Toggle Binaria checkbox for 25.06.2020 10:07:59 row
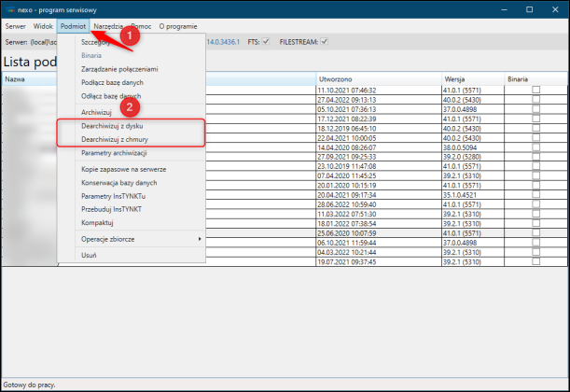This screenshot has height=392, width=570. click(x=536, y=232)
